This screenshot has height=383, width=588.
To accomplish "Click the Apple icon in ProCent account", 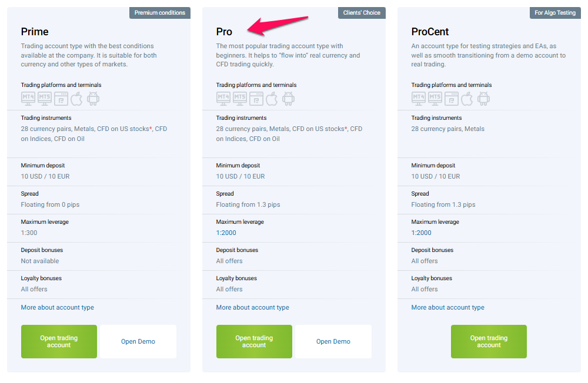I will (x=467, y=98).
